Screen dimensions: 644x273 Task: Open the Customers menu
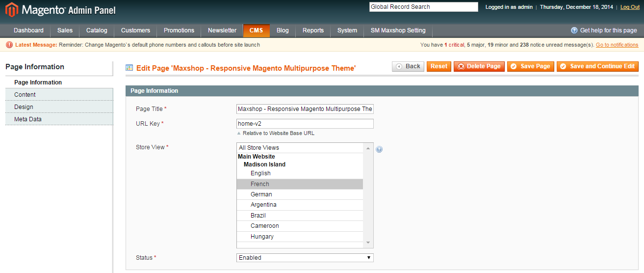[135, 30]
